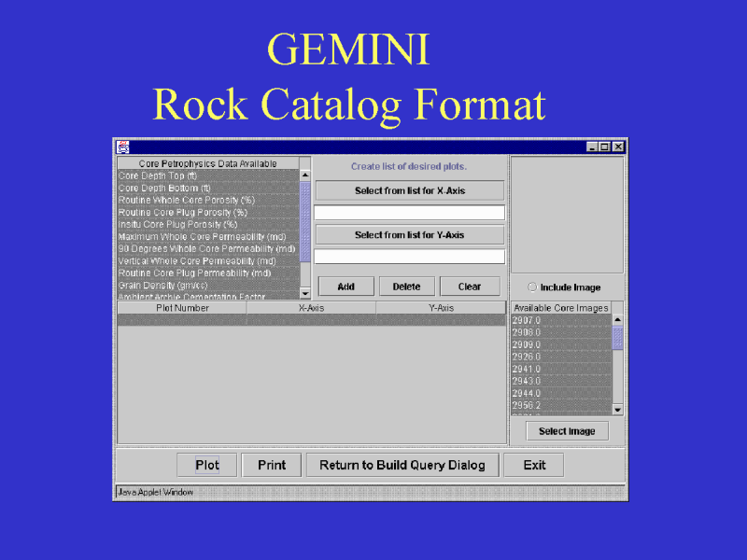Click 'Select from list for X-Axis' button

coord(410,190)
